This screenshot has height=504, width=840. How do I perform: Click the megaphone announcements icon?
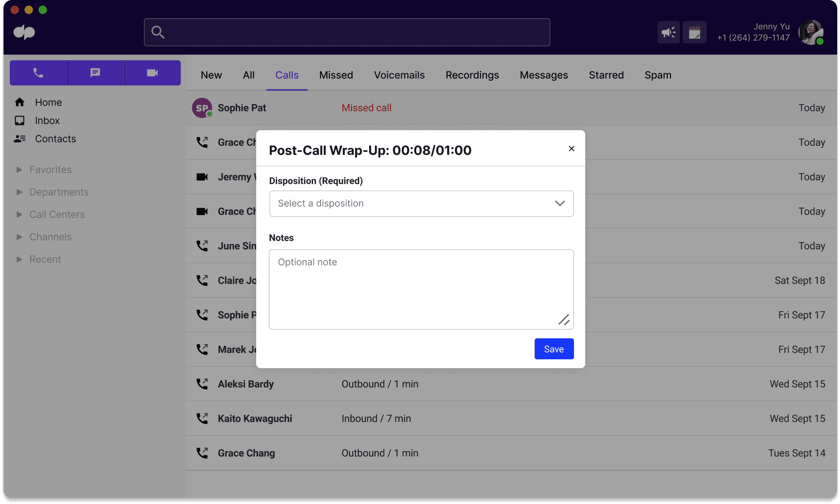(669, 32)
